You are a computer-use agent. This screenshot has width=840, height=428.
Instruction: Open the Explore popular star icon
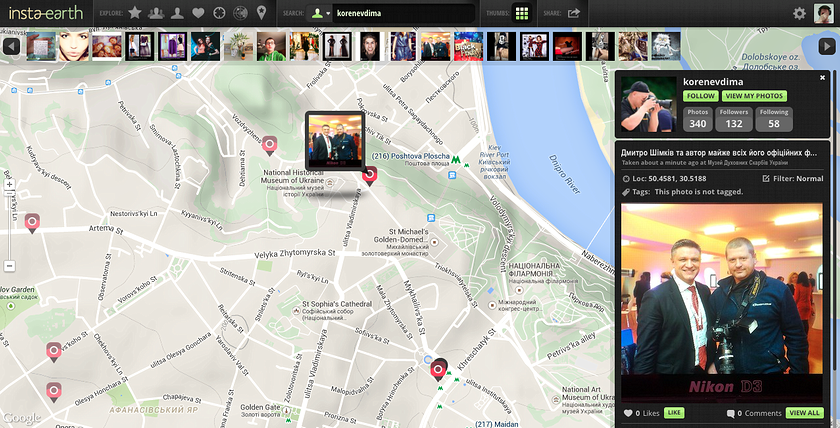coord(135,13)
